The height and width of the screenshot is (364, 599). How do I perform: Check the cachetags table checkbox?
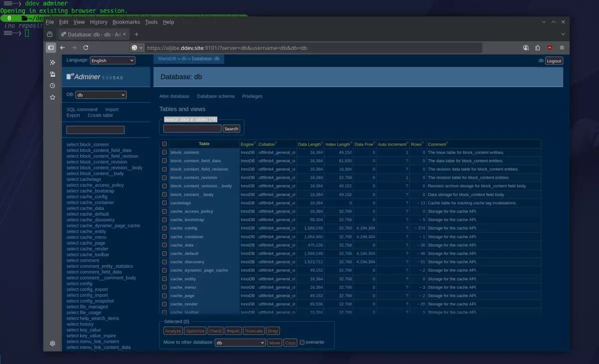(164, 203)
